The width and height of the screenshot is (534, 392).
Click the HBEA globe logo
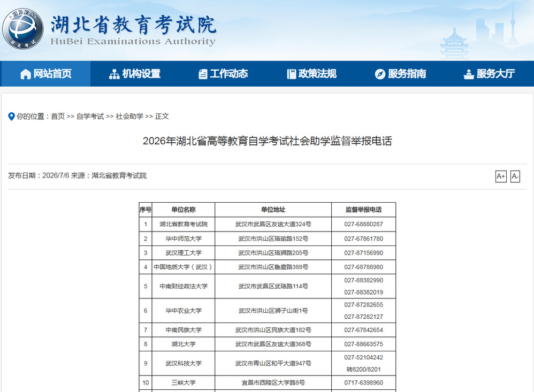(23, 28)
